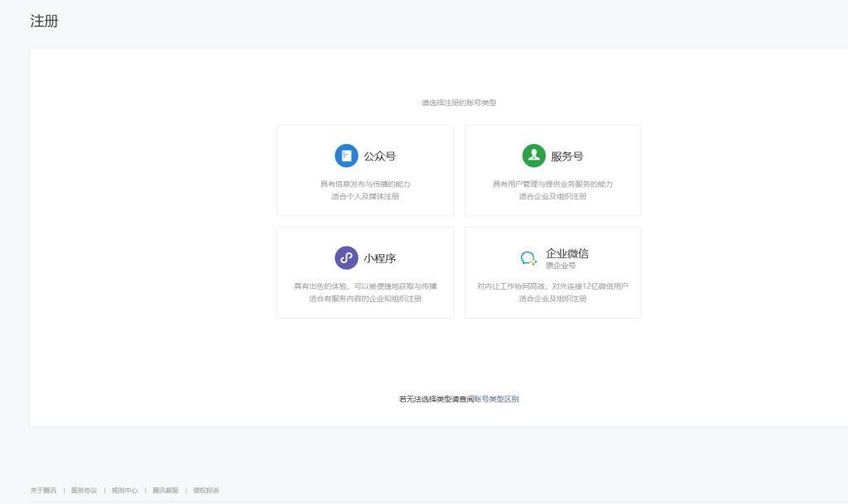Click the text 具有用户管理与提供业务服务的能力
The height and width of the screenshot is (504, 848).
click(x=552, y=185)
